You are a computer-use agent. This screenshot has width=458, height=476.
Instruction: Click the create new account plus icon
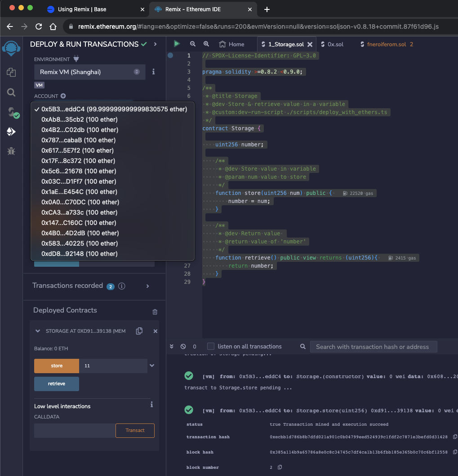pyautogui.click(x=63, y=96)
